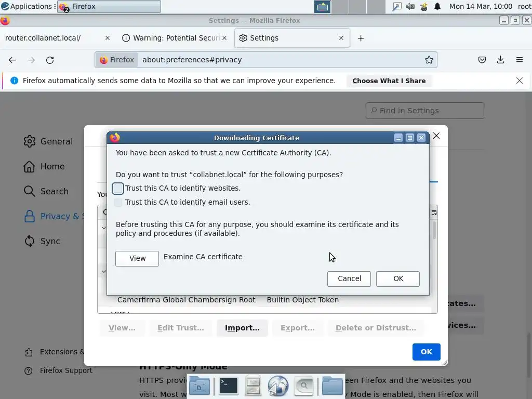This screenshot has height=399, width=532.
Task: Click Choose What I Share button
Action: 389,81
